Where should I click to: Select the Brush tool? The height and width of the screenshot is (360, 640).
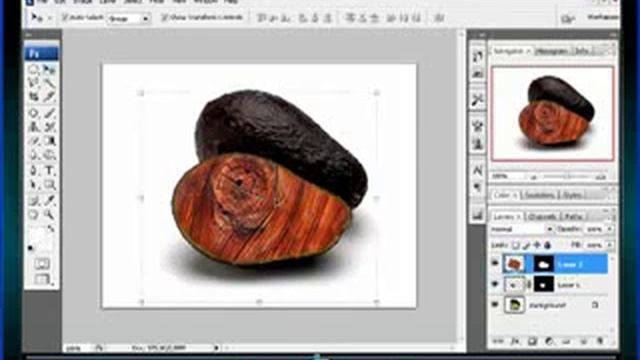(50, 113)
